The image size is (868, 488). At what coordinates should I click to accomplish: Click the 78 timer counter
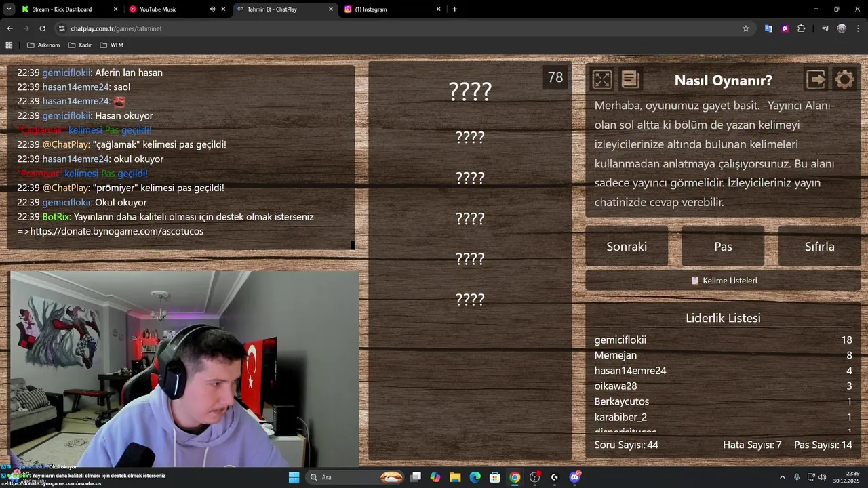click(555, 77)
